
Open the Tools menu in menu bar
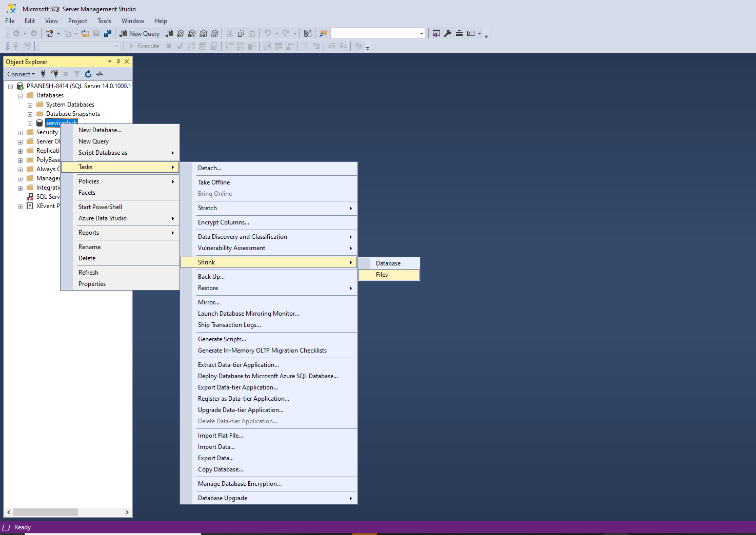pos(104,21)
